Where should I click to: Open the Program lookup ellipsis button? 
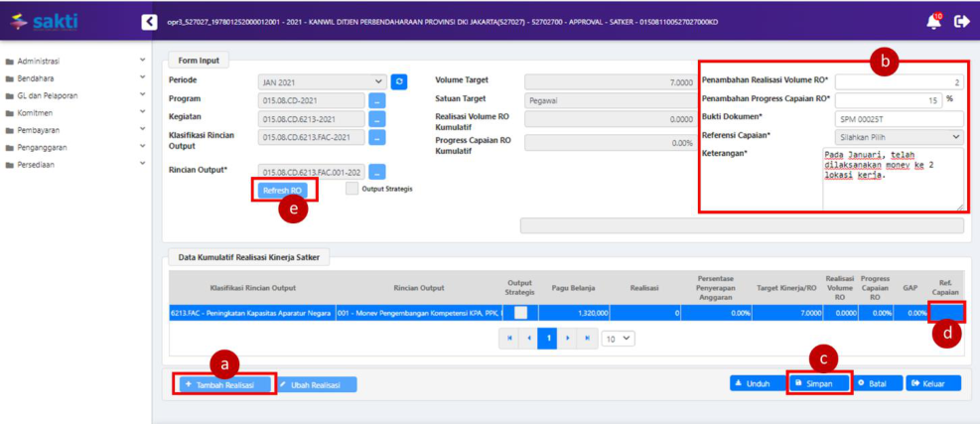376,100
